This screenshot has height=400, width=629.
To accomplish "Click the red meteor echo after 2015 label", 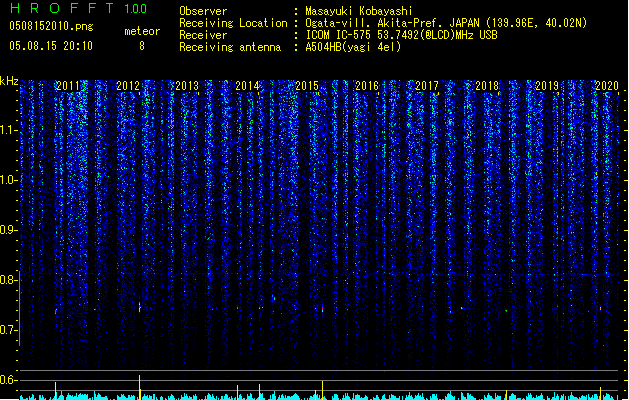I will tap(323, 309).
